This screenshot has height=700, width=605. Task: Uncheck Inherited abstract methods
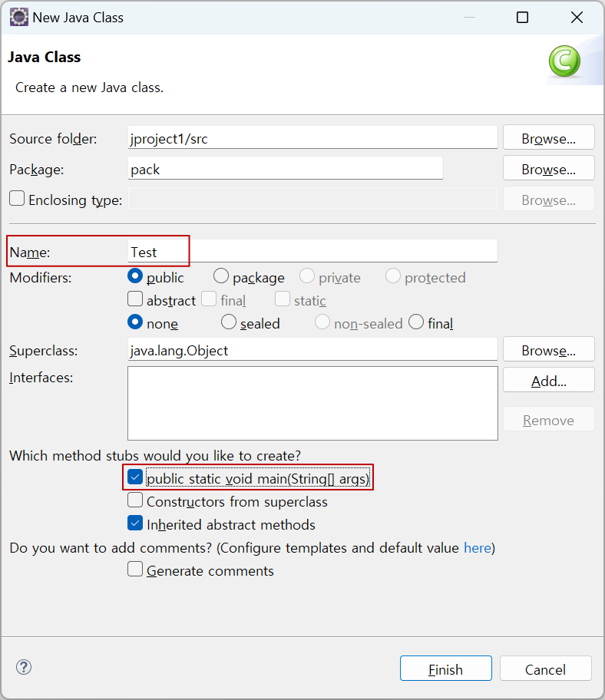(135, 523)
